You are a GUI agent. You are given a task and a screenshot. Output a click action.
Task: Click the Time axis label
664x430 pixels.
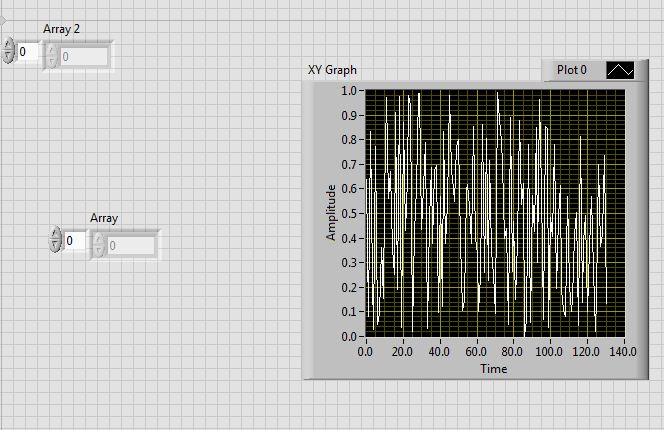tap(494, 369)
